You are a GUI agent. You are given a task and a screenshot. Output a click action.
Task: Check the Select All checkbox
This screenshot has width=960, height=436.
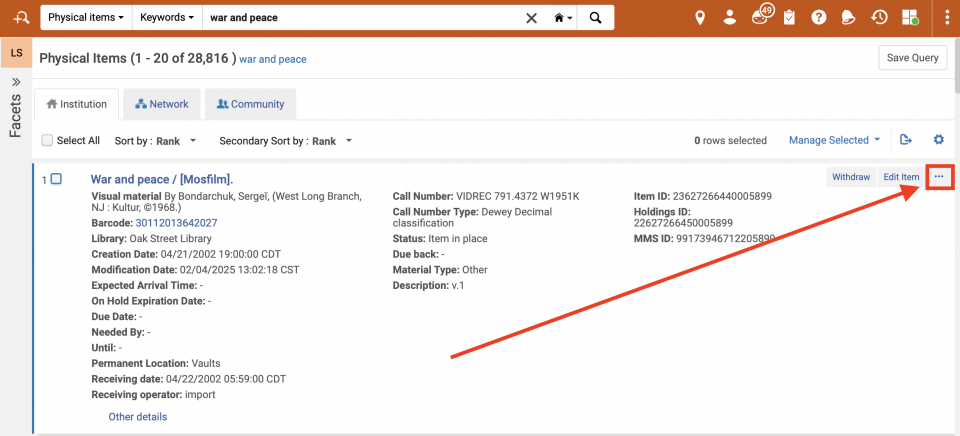47,141
